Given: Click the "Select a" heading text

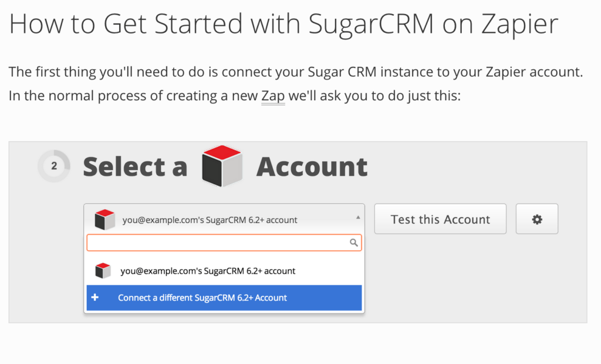Looking at the screenshot, I should 135,167.
